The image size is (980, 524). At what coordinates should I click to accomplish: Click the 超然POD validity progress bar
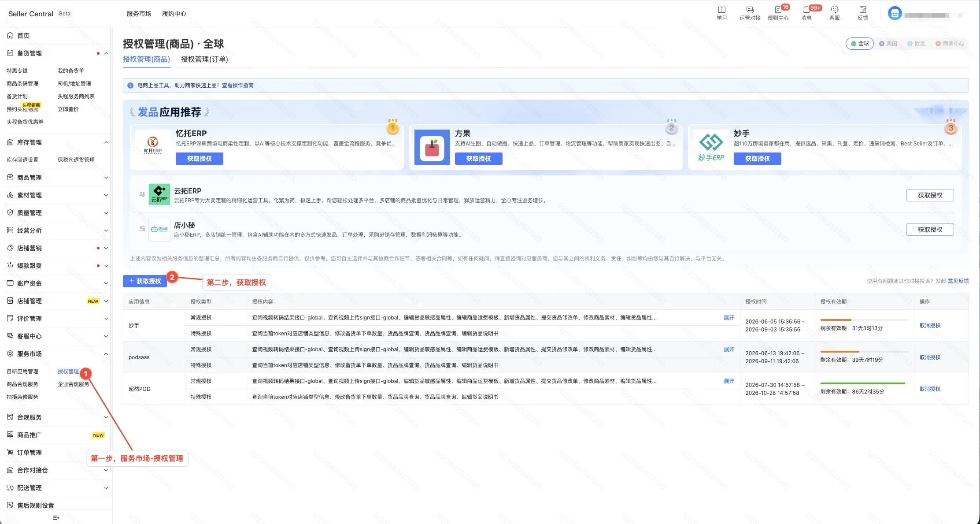coord(864,383)
